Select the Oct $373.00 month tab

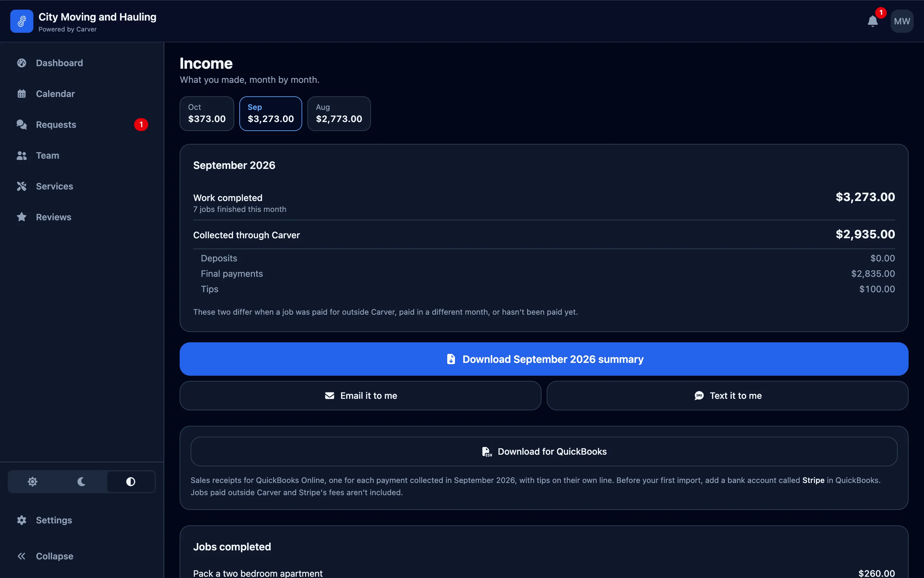click(207, 114)
